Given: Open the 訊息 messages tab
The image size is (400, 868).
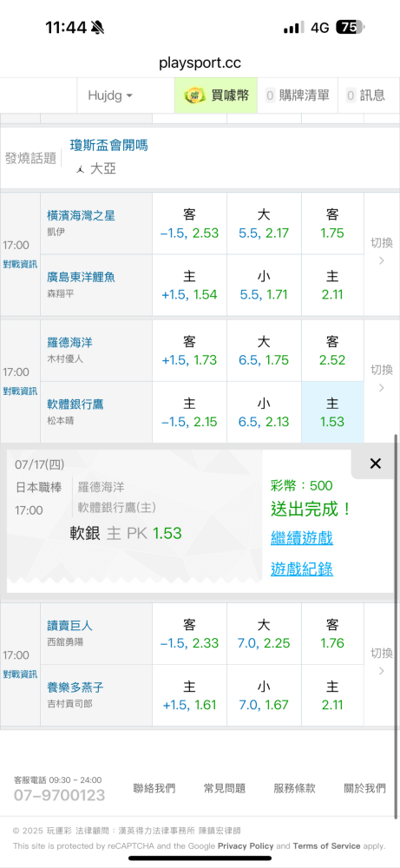Looking at the screenshot, I should (x=365, y=95).
